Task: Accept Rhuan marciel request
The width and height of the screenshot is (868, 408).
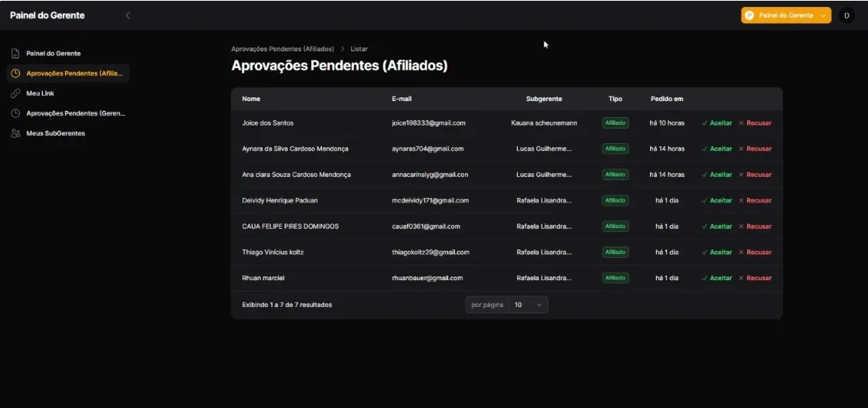Action: point(717,279)
